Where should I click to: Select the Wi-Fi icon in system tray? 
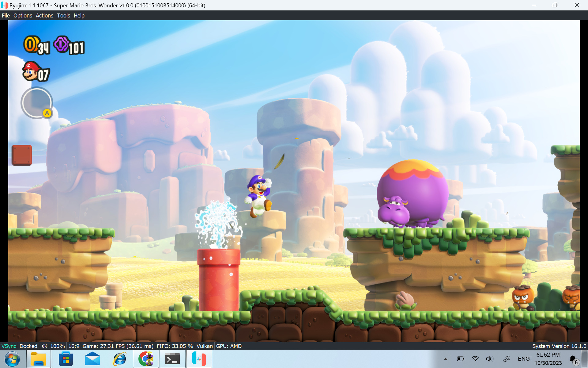pos(475,358)
